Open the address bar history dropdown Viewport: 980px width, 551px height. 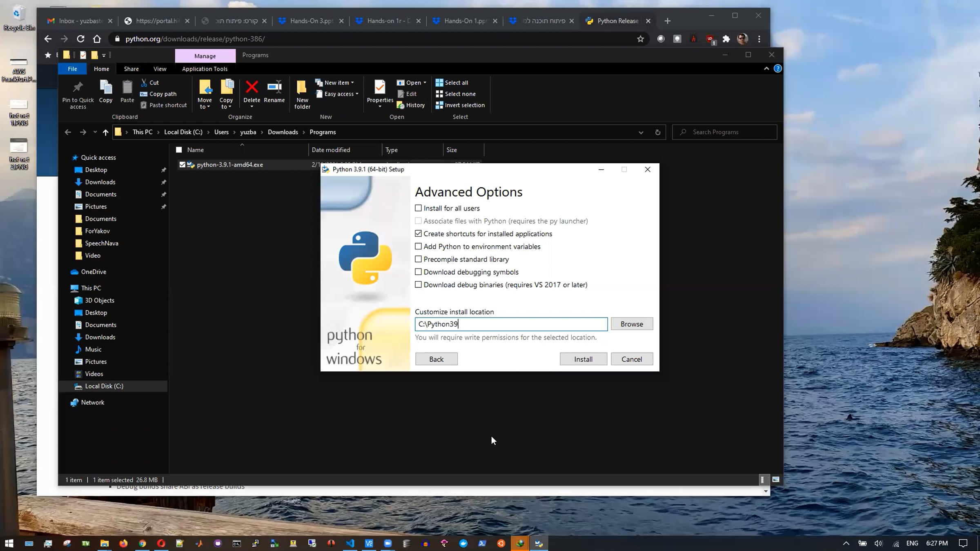coord(641,132)
